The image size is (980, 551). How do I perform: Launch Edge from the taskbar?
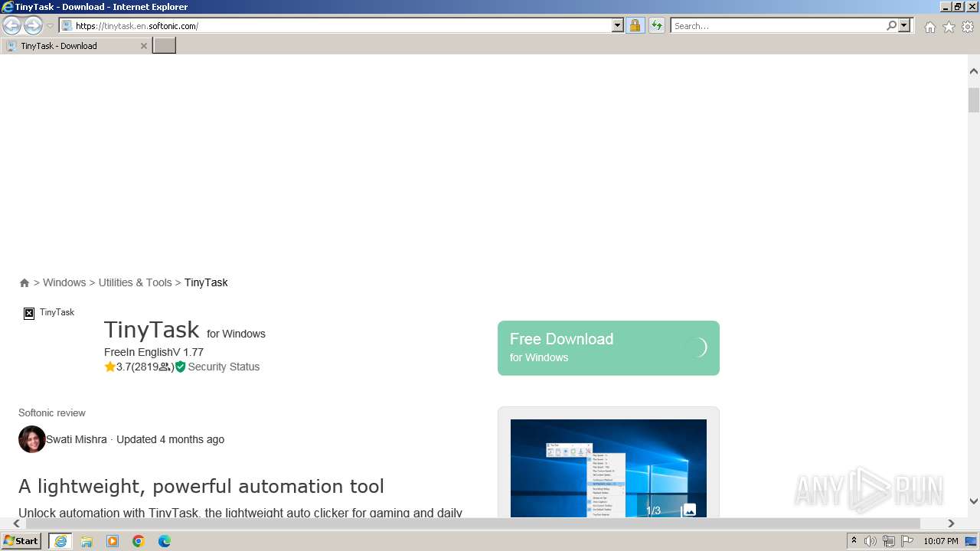(x=165, y=541)
